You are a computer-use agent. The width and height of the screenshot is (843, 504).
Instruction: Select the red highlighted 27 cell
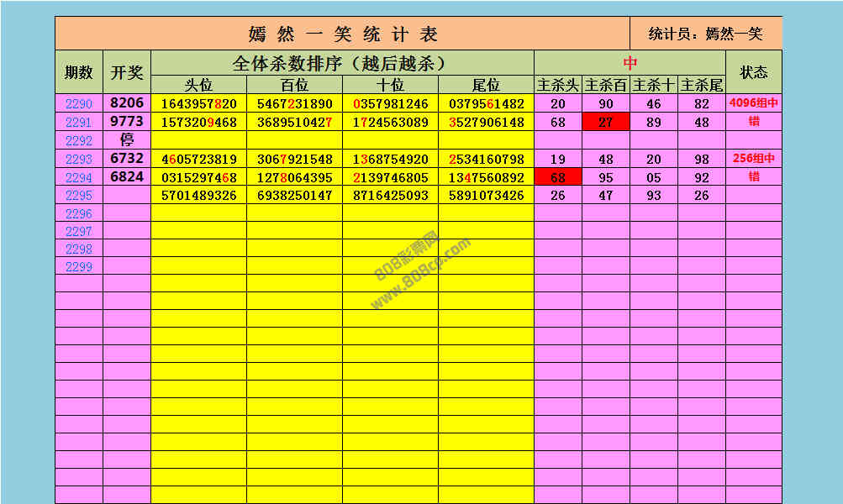pos(606,123)
